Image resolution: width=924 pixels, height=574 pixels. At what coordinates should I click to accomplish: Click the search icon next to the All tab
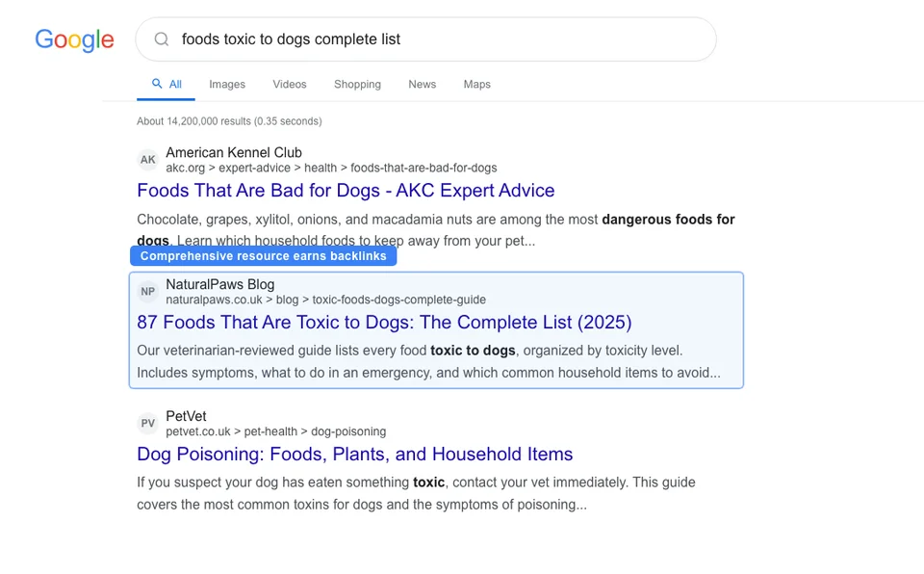[x=154, y=84]
